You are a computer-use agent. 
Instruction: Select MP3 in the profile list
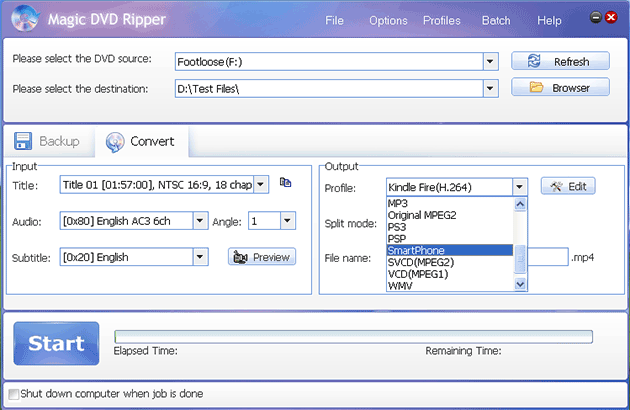tap(450, 203)
